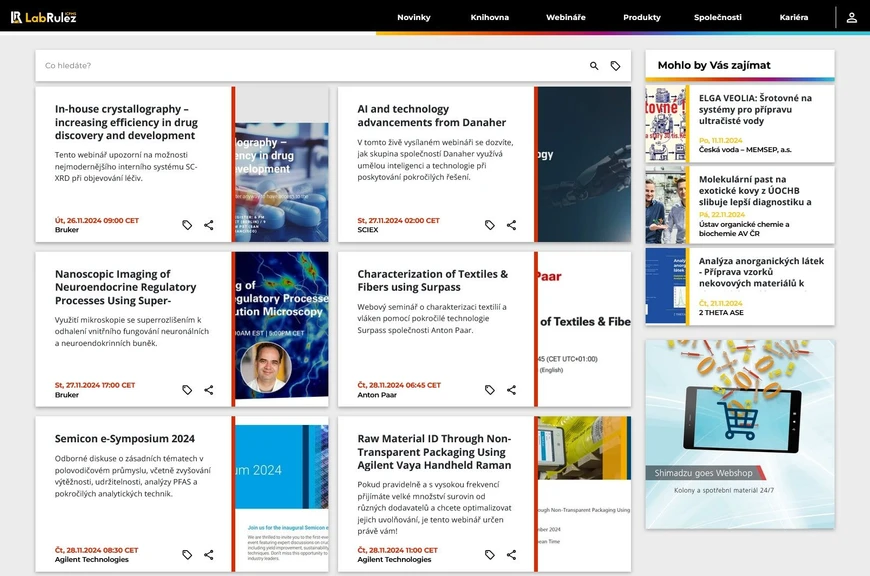Open the user account icon
The height and width of the screenshot is (576, 870).
point(851,17)
